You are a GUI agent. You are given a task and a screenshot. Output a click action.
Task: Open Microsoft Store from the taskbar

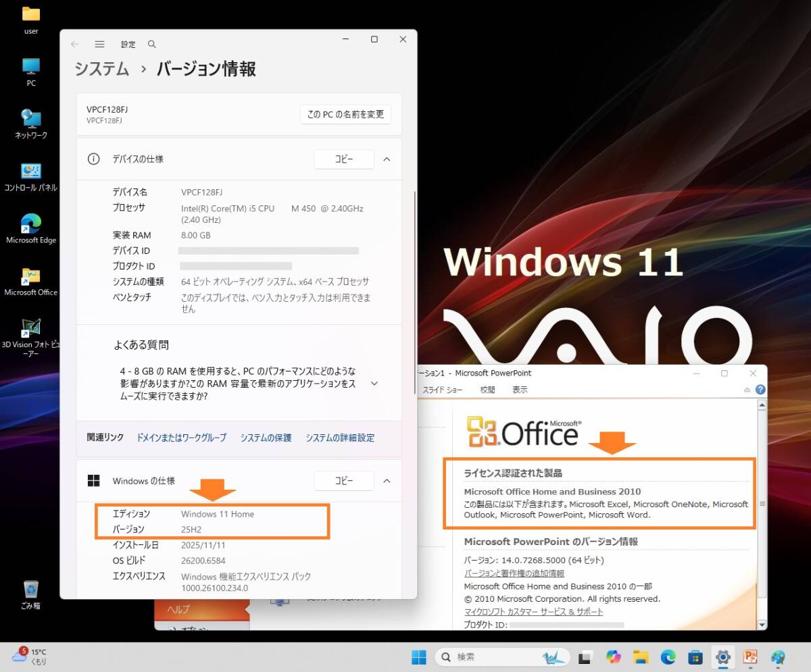pyautogui.click(x=695, y=656)
